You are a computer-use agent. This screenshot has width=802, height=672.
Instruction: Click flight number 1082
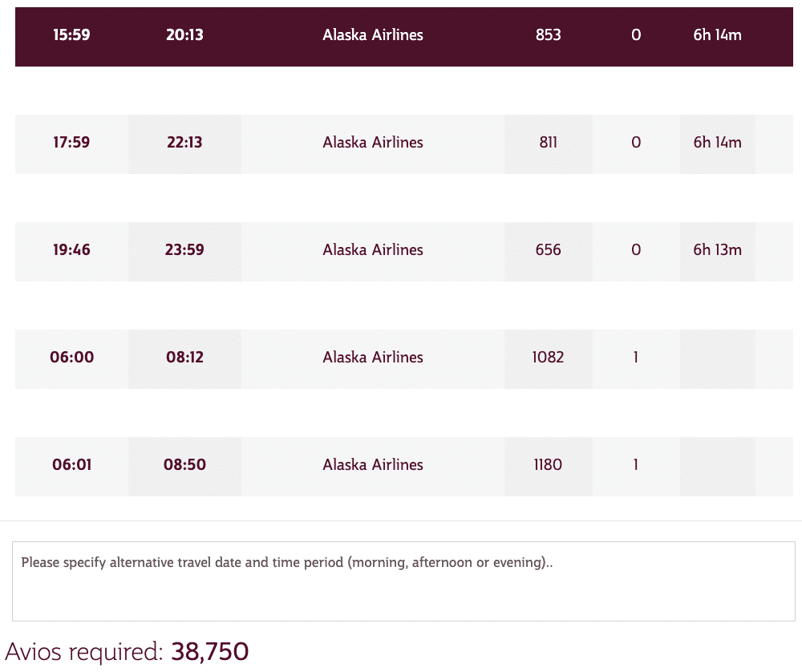pyautogui.click(x=549, y=358)
